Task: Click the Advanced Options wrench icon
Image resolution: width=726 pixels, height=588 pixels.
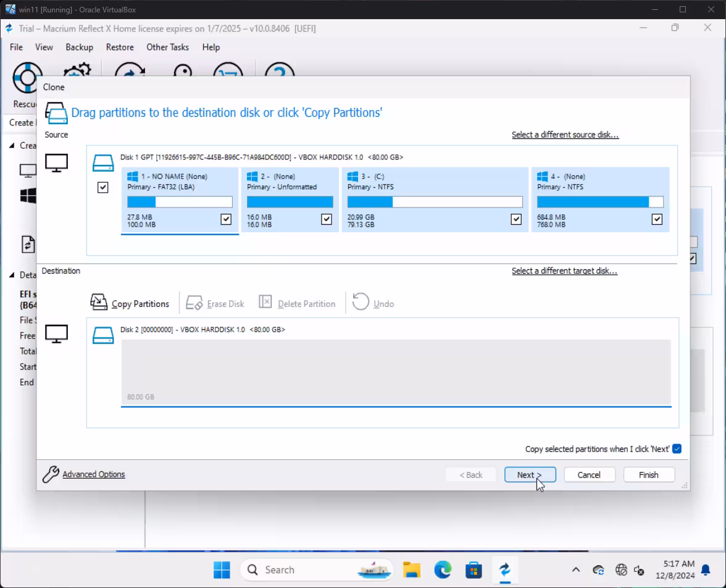Action: pyautogui.click(x=51, y=474)
